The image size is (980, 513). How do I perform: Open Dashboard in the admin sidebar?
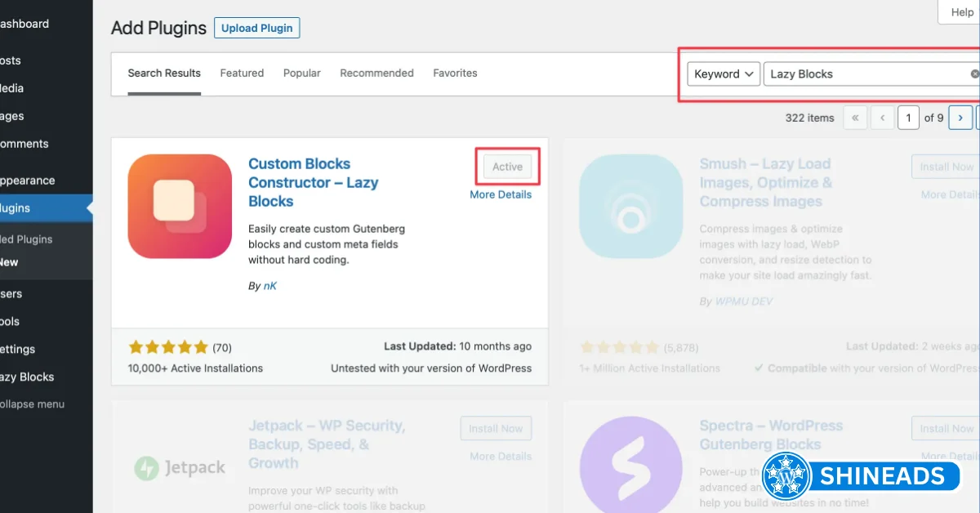[24, 24]
